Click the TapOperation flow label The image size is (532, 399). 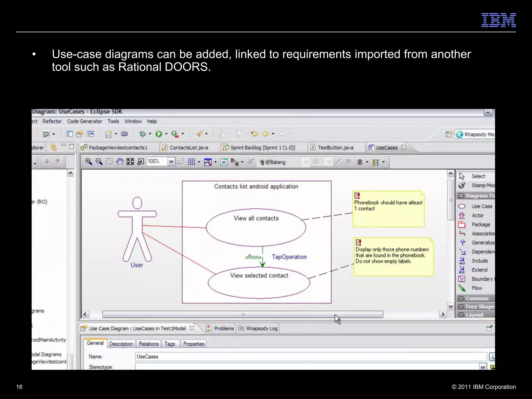pos(289,257)
